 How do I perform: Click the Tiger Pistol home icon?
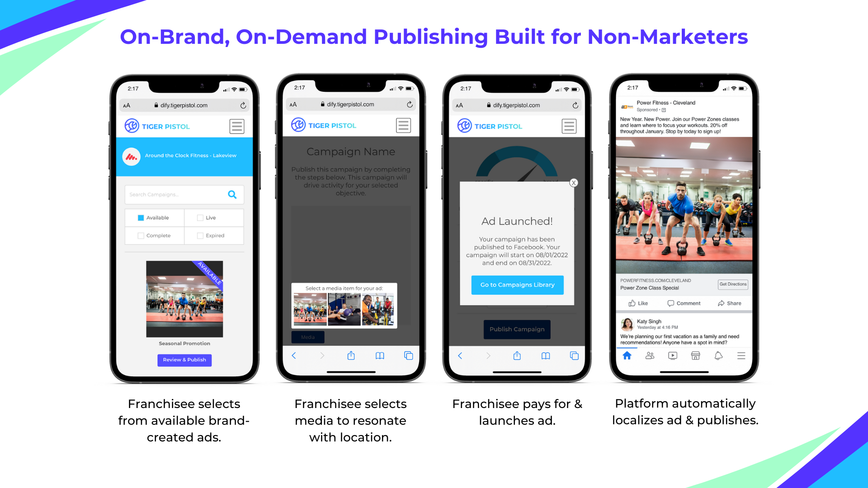click(x=129, y=126)
